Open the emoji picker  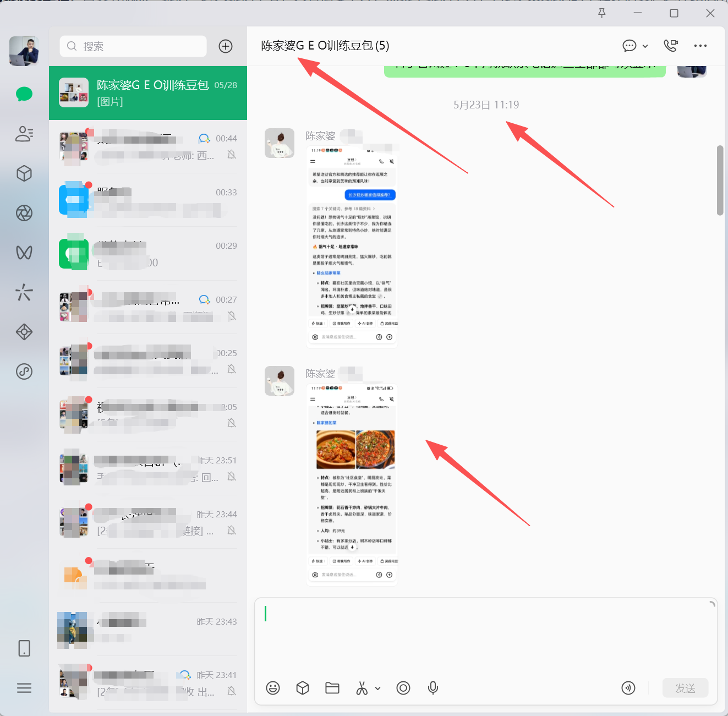tap(273, 688)
